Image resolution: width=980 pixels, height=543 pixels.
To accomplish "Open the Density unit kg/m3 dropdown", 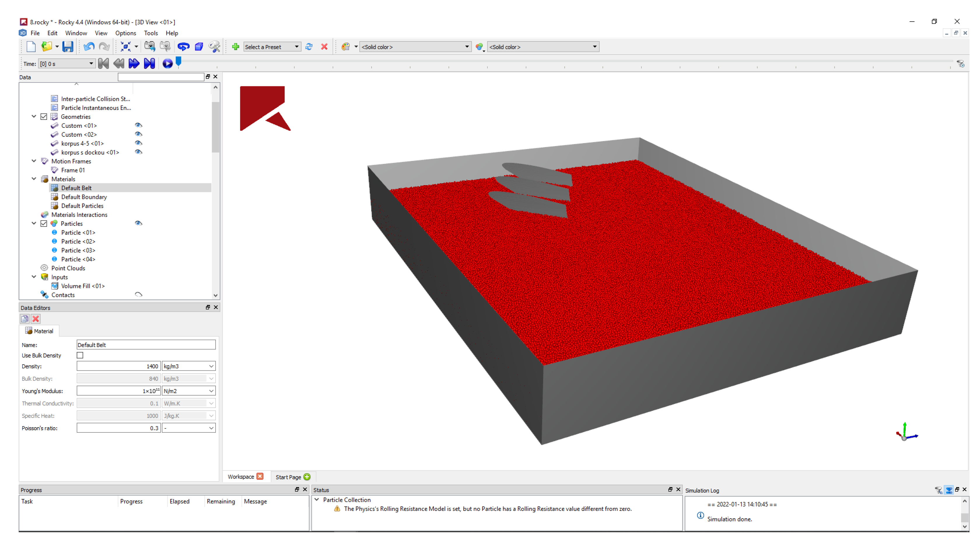I will tap(189, 366).
